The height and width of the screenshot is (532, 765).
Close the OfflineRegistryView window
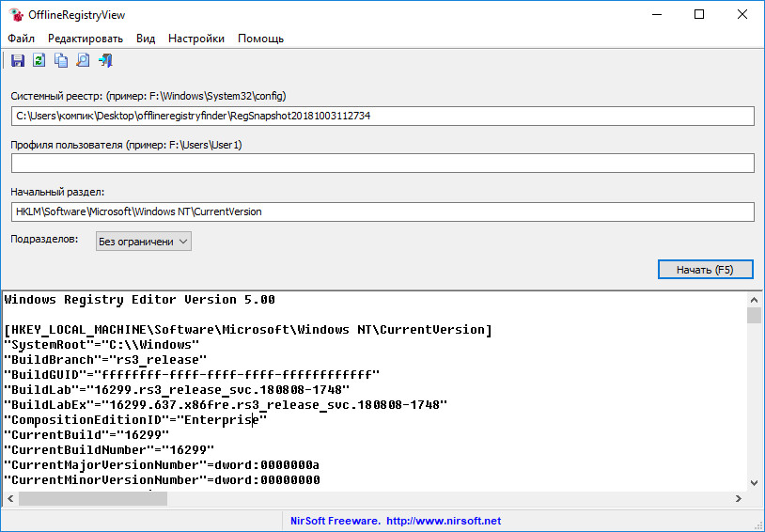coord(742,15)
